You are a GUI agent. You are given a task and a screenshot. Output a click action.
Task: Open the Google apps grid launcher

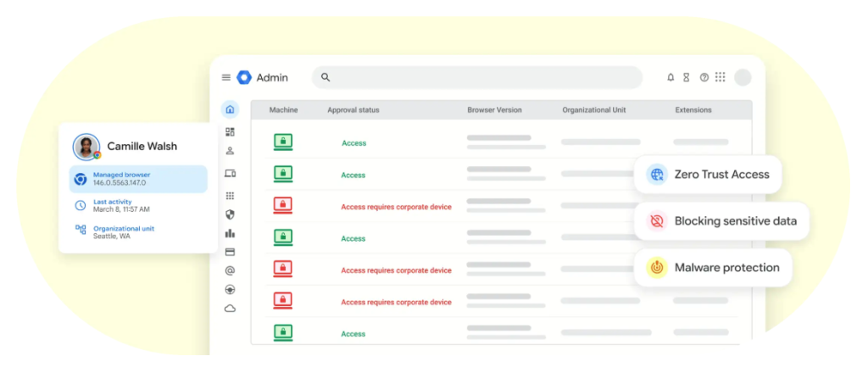pos(721,77)
